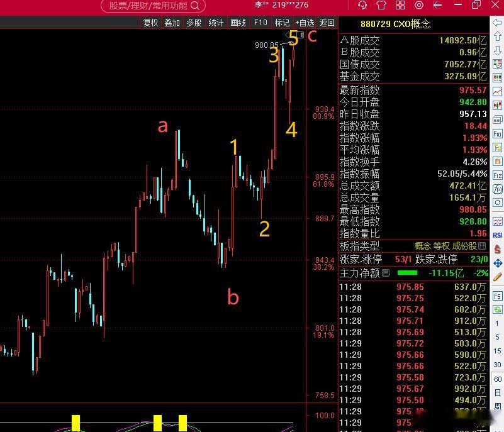Click the 11:28 975.85 trade row
The image size is (504, 432).
413,287
